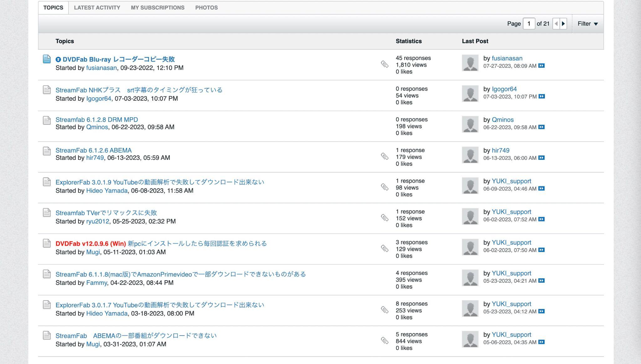Click YUKI_support in 06-09-2023 last post
Viewport: 641px width, 364px height.
[x=511, y=181]
